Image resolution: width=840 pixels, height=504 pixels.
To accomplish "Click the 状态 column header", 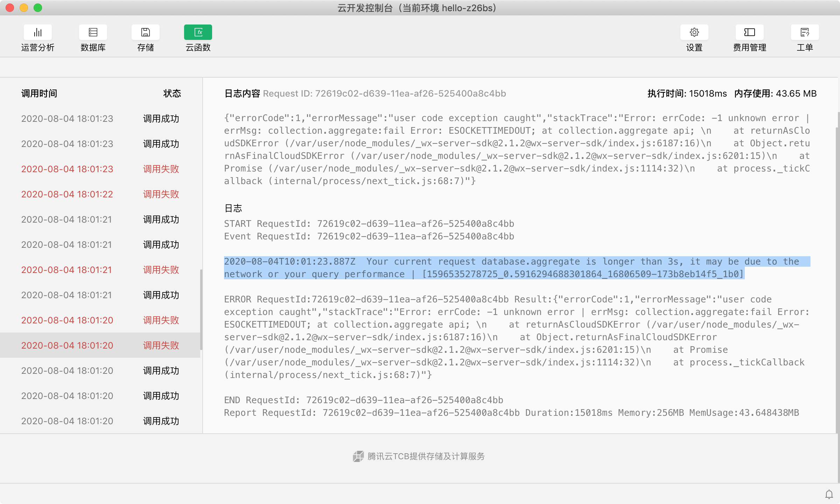I will (x=172, y=93).
